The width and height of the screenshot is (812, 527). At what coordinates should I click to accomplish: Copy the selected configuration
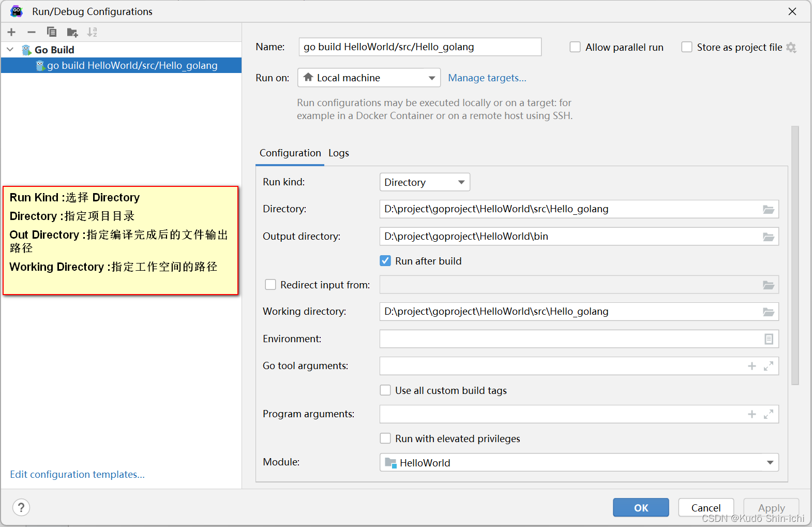pyautogui.click(x=52, y=32)
